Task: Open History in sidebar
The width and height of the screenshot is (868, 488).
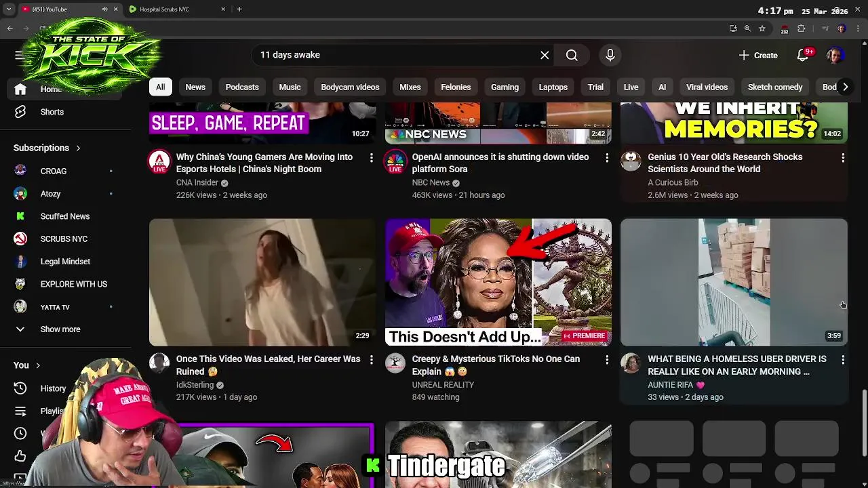Action: (53, 388)
